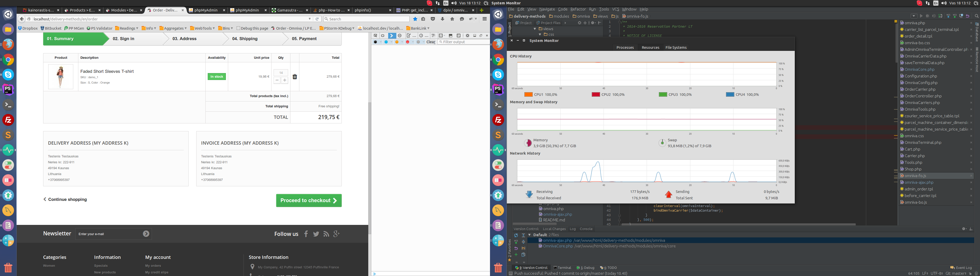
Task: Open PhpStorm run configuration dropdown
Action: click(914, 16)
